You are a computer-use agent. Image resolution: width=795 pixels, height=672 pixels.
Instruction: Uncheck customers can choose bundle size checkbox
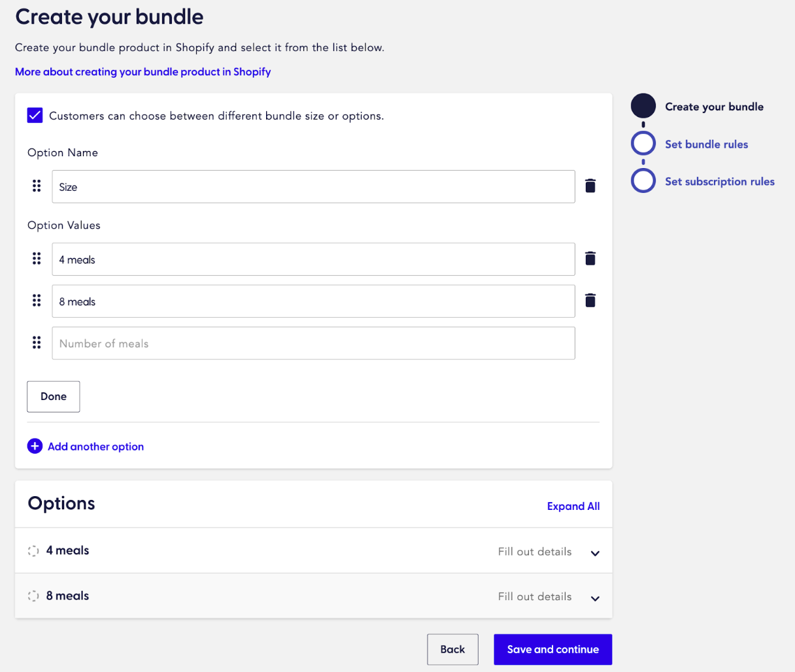point(35,116)
